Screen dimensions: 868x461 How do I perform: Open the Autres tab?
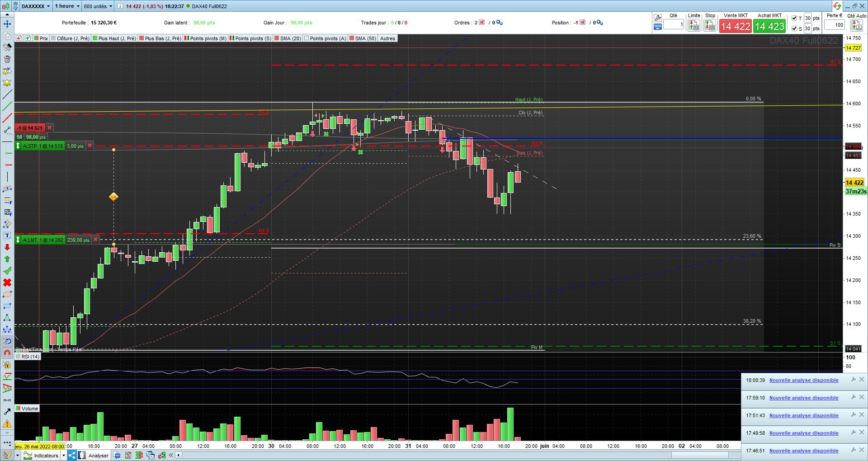(x=387, y=38)
